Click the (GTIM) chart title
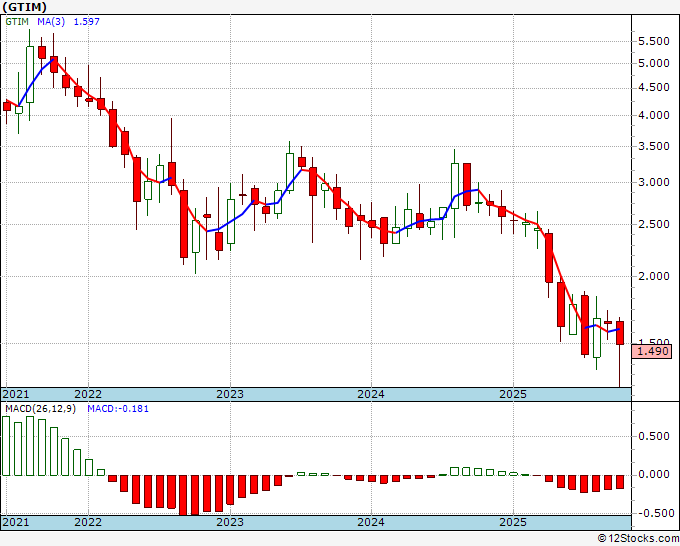 (x=25, y=7)
